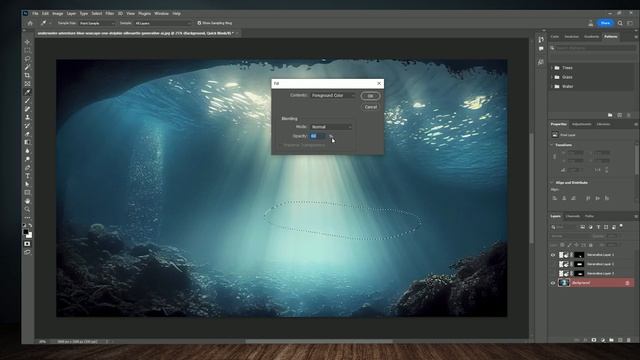Hide Generative Layer 1 eye icon
Image resolution: width=640 pixels, height=360 pixels.
[x=553, y=255]
